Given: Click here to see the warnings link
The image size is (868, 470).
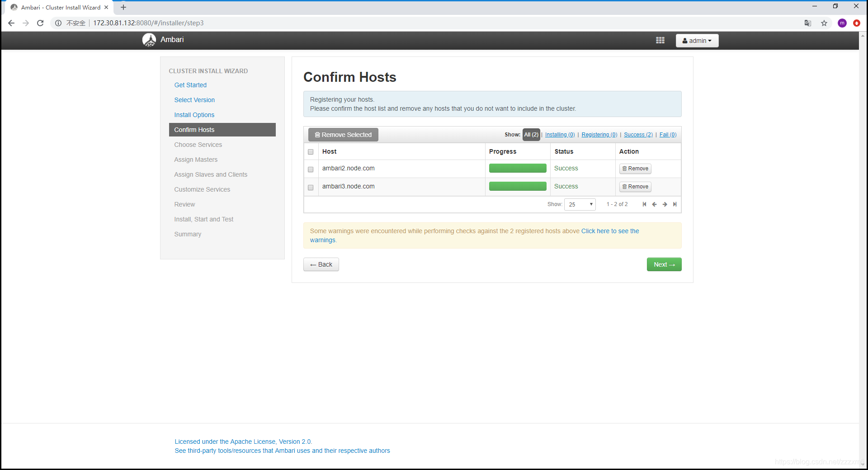Looking at the screenshot, I should [x=610, y=231].
